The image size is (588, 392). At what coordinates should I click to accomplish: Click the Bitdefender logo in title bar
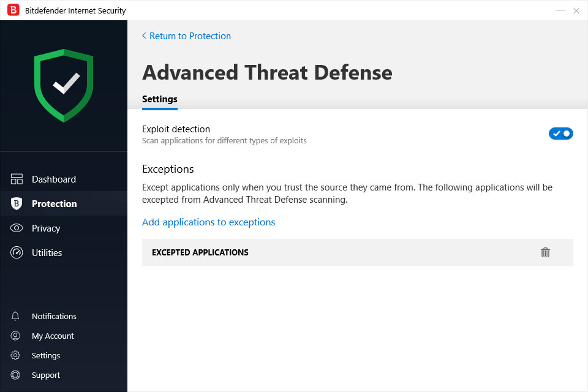[x=13, y=10]
